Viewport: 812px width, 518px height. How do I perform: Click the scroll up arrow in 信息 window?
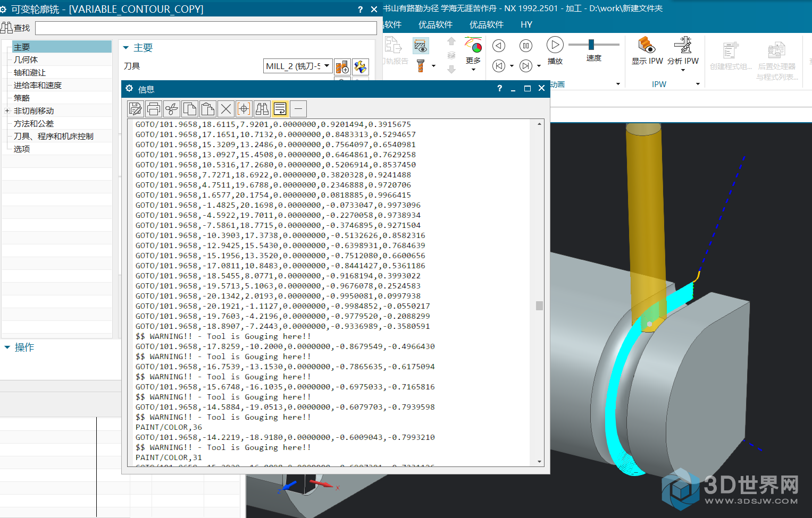539,124
